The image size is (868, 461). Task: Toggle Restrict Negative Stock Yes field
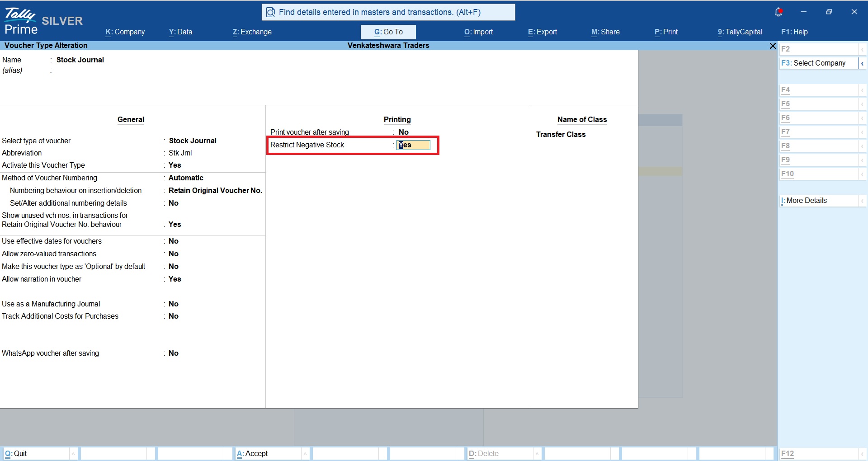413,145
